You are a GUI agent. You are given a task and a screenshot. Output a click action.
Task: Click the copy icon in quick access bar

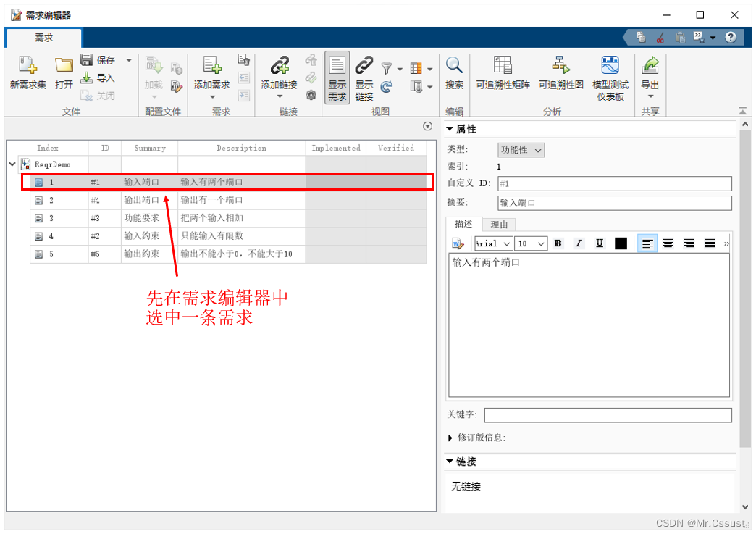[x=641, y=37]
